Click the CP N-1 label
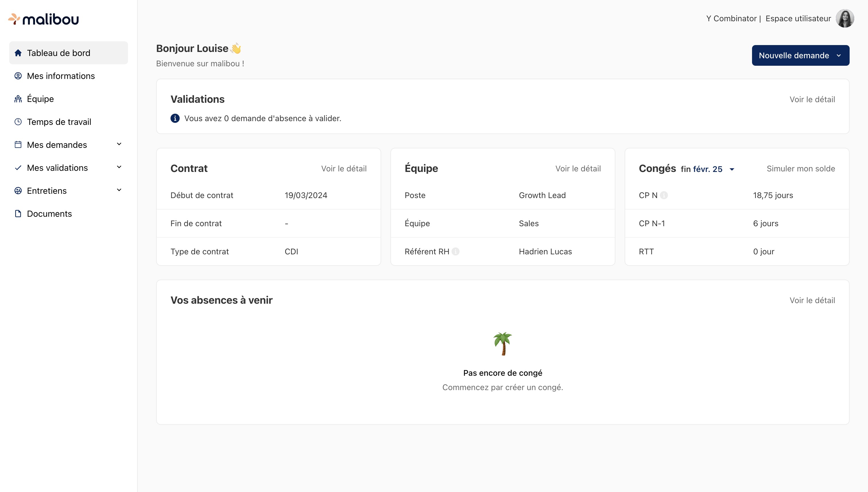Screen dimensions: 868x492 [x=652, y=223]
